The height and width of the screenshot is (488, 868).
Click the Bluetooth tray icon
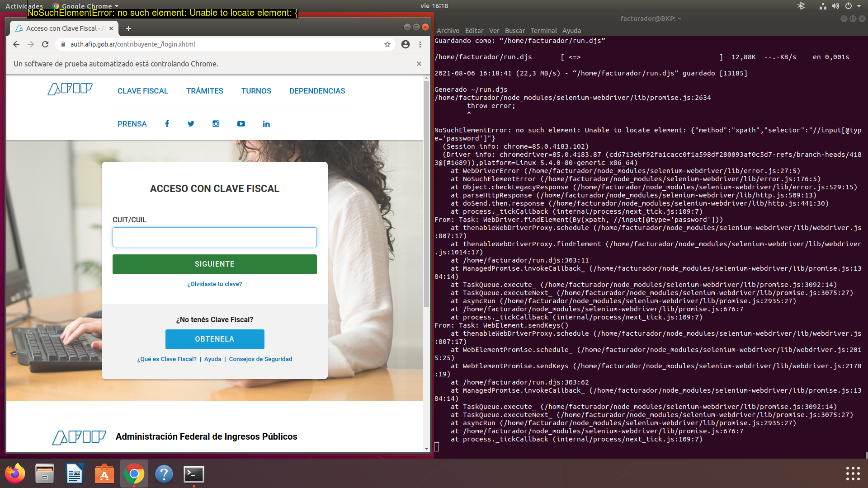pos(801,6)
